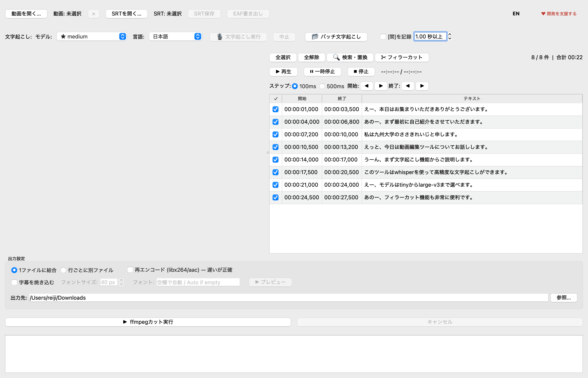The width and height of the screenshot is (588, 378).
Task: Open バッチ文字起こし folder button
Action: pyautogui.click(x=336, y=37)
